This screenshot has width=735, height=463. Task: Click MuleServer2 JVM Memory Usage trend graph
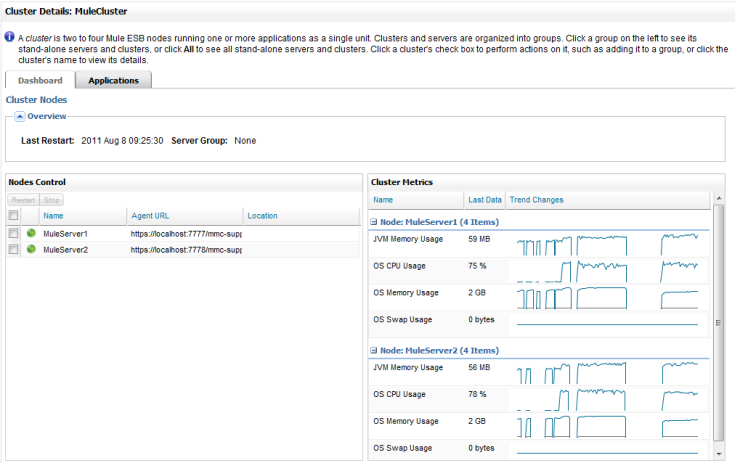[x=607, y=373]
